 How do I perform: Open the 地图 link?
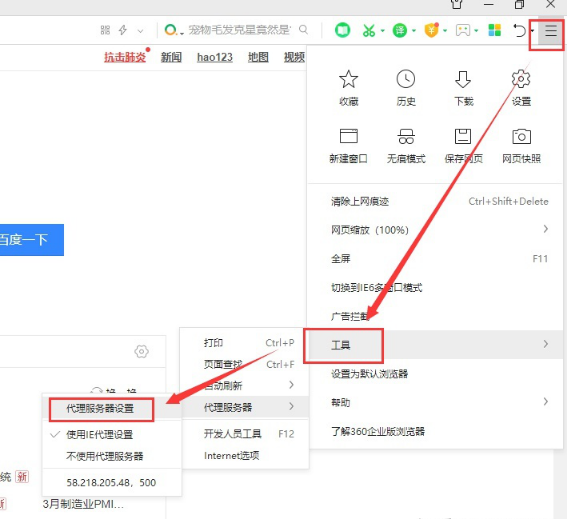(258, 57)
